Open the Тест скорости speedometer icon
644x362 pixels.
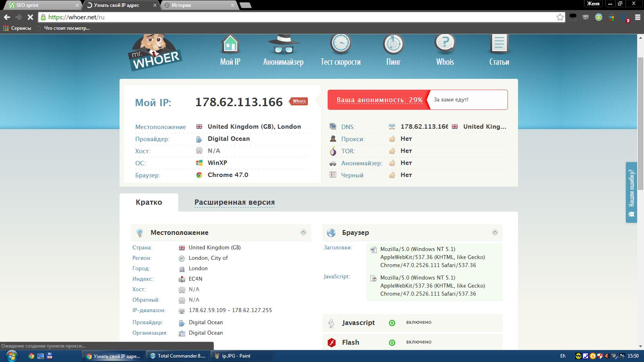[341, 44]
